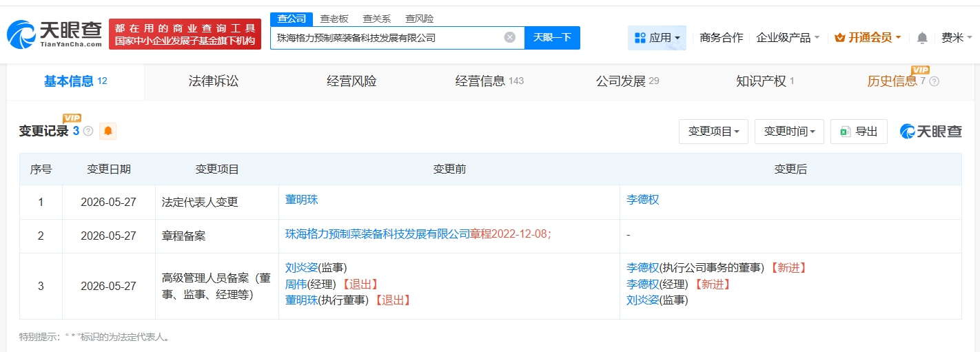Show help tooltip next to 变更记录 count
This screenshot has height=352, width=980.
(x=88, y=131)
